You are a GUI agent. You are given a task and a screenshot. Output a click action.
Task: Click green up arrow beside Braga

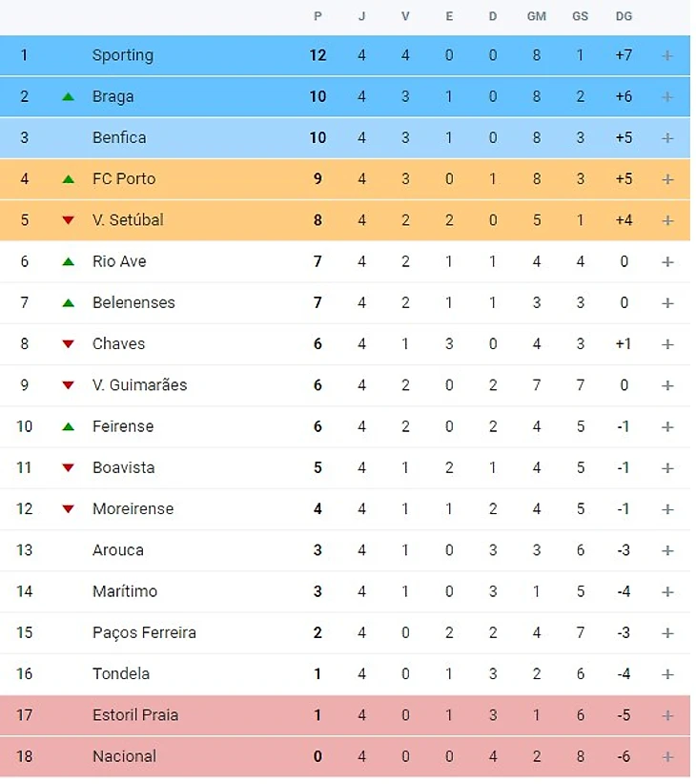click(68, 96)
